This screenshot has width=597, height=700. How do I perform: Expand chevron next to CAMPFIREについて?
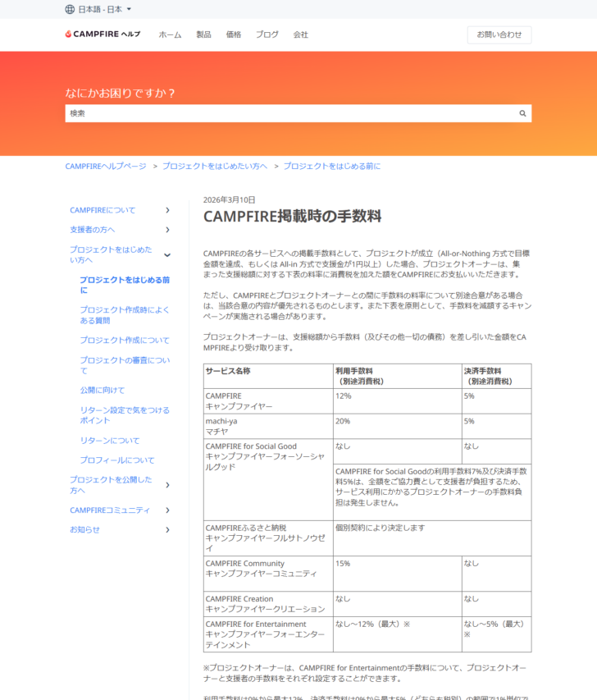[x=167, y=210]
